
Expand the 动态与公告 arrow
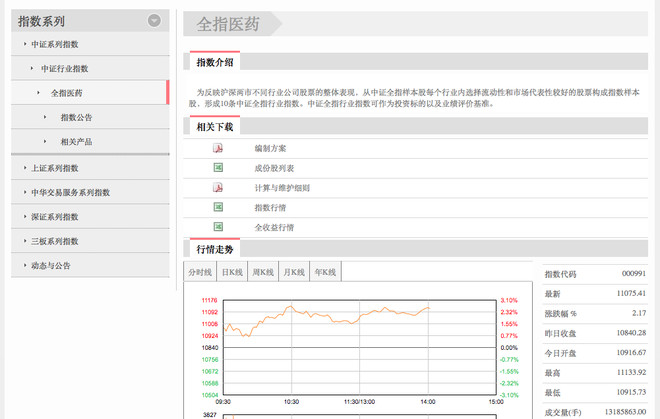point(25,265)
